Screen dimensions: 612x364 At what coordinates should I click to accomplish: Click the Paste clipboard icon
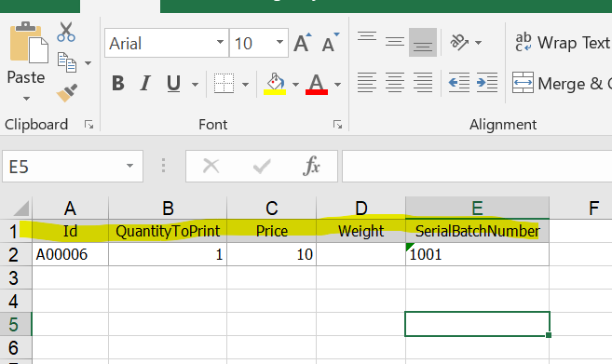[x=29, y=43]
